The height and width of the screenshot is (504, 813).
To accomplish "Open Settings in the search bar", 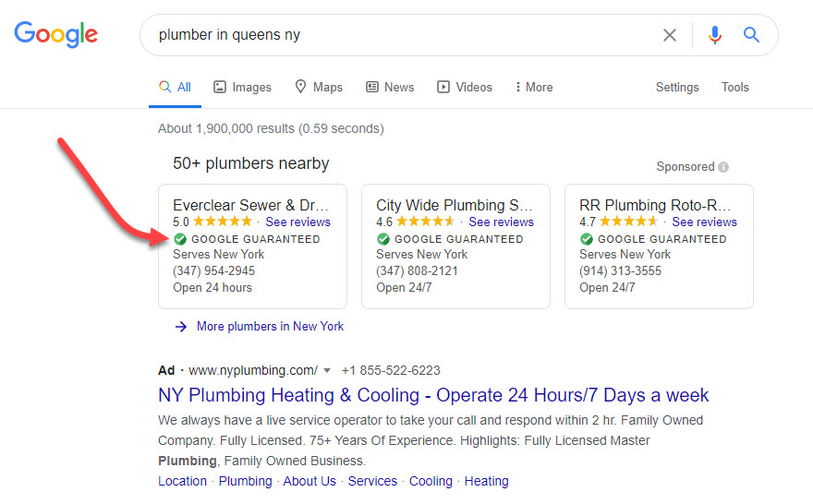I will click(677, 87).
